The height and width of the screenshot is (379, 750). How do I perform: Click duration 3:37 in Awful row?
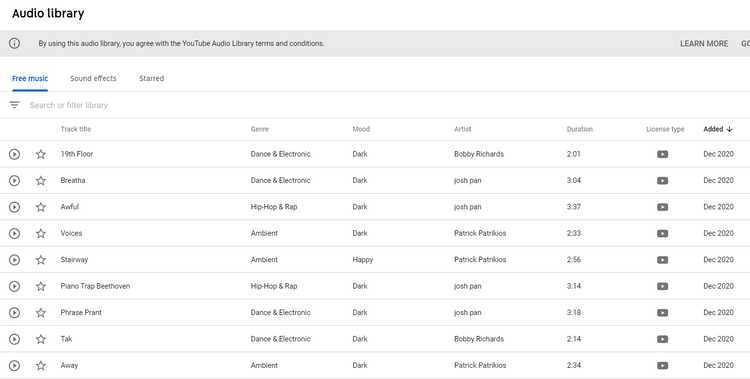point(574,207)
